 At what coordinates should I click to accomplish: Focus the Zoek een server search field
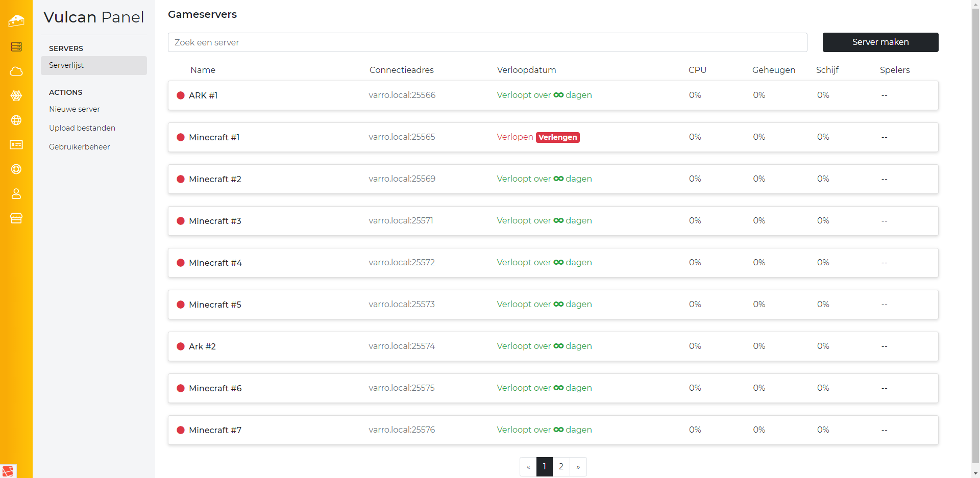coord(487,42)
